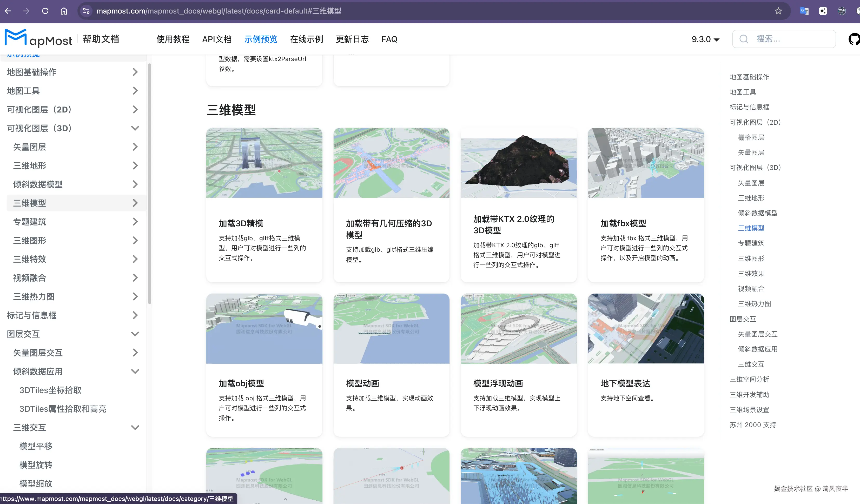Open the API文档 nav menu item
Viewport: 860px width, 504px height.
(x=217, y=39)
